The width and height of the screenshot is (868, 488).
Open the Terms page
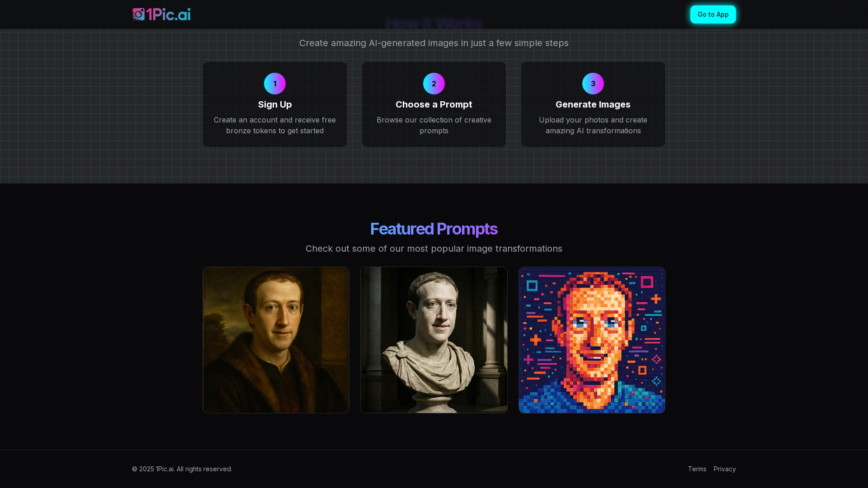698,469
